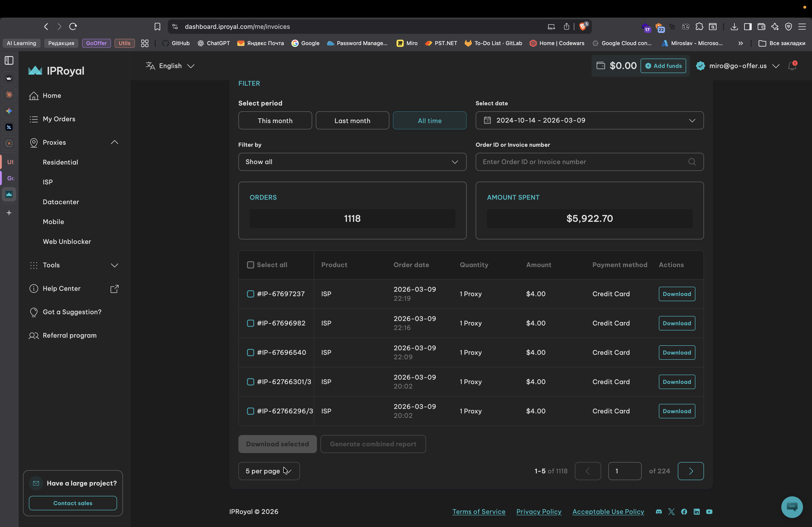
Task: Tick checkbox for invoice #IP-62766296/3
Action: [250, 411]
